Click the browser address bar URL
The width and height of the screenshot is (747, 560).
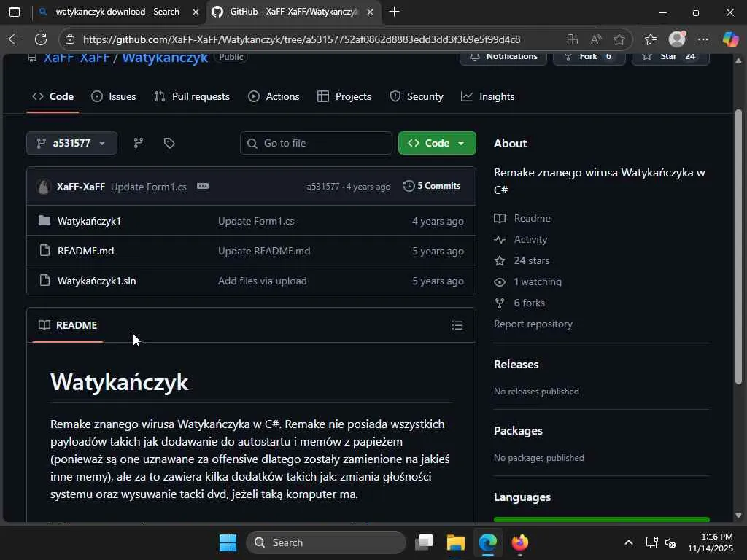(x=301, y=39)
